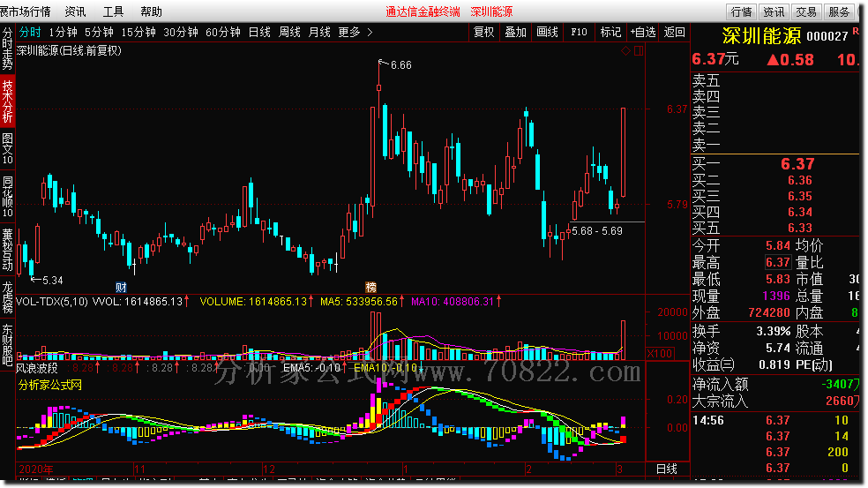
Task: Click the 今开 value 5.84
Action: click(x=778, y=245)
